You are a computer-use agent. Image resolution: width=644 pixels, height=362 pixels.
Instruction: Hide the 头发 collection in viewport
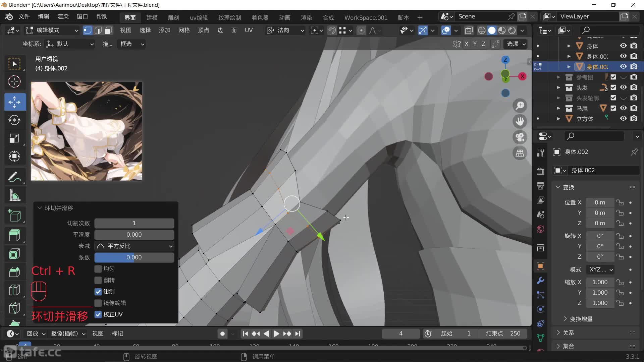623,87
